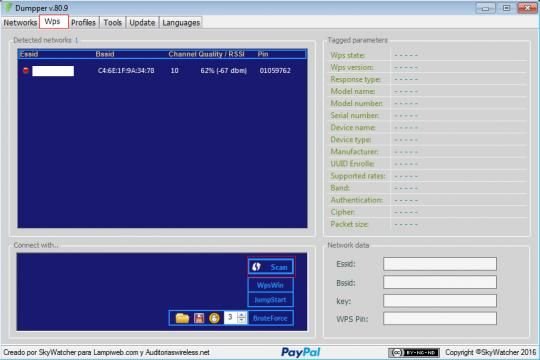540x360 pixels.
Task: Go to the Update tab
Action: 142,23
